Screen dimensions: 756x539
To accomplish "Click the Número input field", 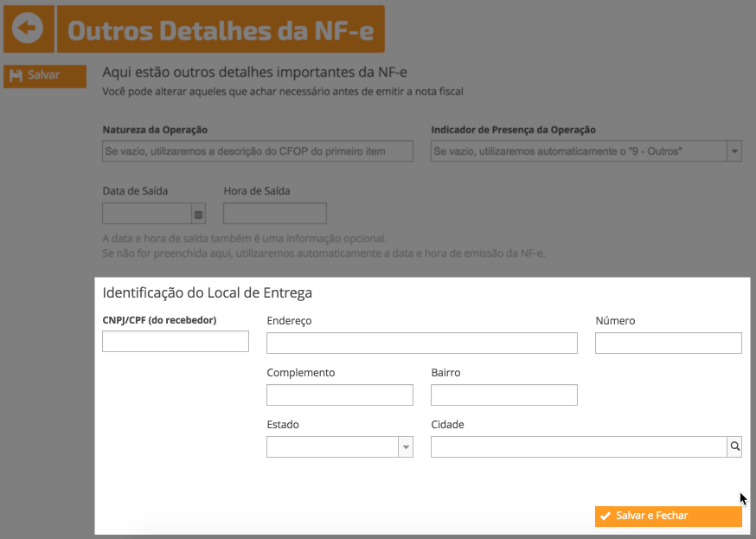I will click(x=669, y=343).
